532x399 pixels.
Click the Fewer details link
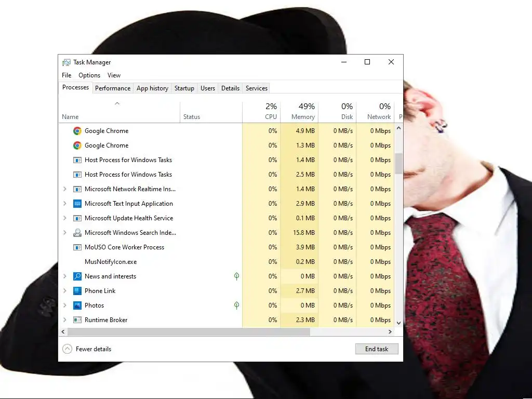click(94, 349)
